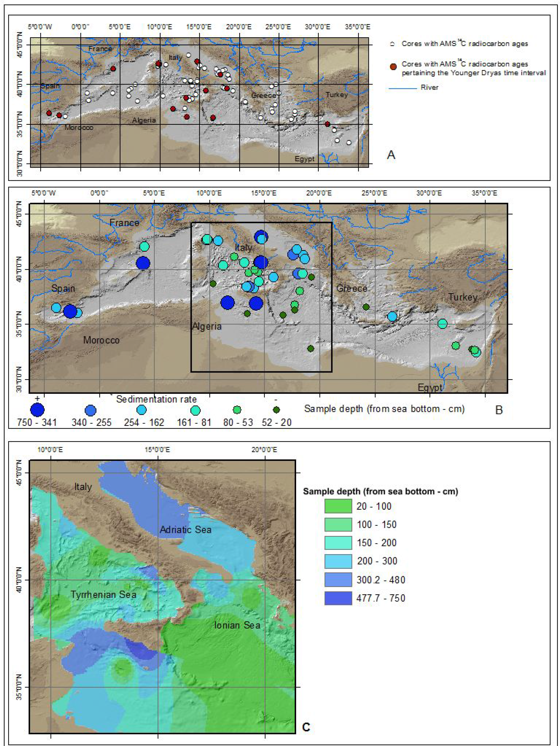Click the Turkey label in map B
The image size is (560, 746).
pyautogui.click(x=463, y=297)
